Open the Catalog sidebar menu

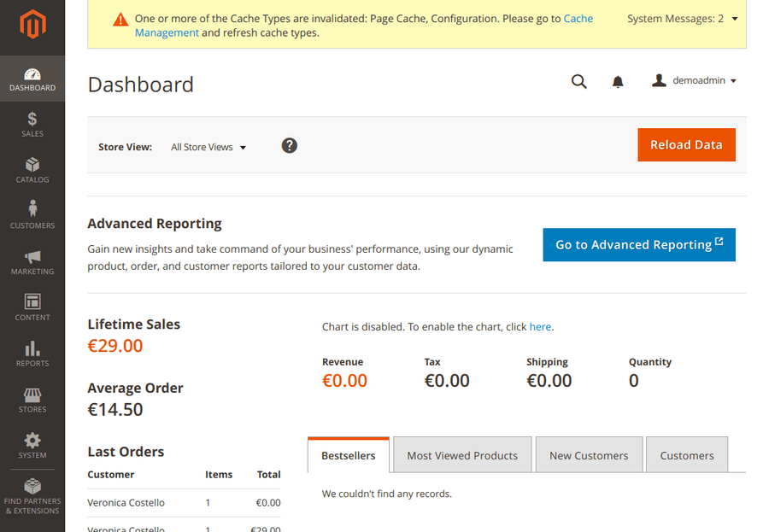click(x=32, y=170)
